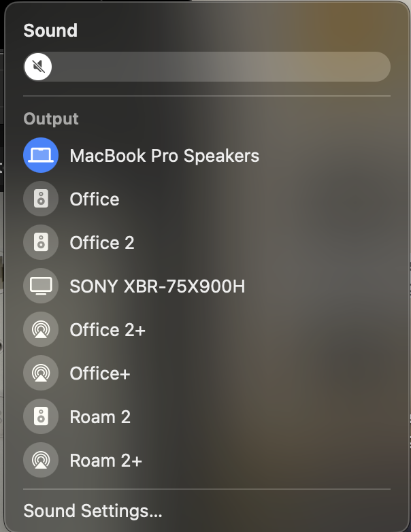Image resolution: width=411 pixels, height=532 pixels.
Task: Click the Roam 2+ AirPlay icon
Action: click(41, 460)
